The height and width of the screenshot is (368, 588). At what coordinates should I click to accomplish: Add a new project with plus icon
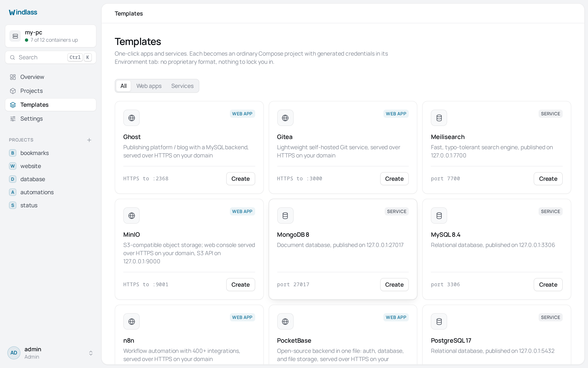[x=89, y=140]
